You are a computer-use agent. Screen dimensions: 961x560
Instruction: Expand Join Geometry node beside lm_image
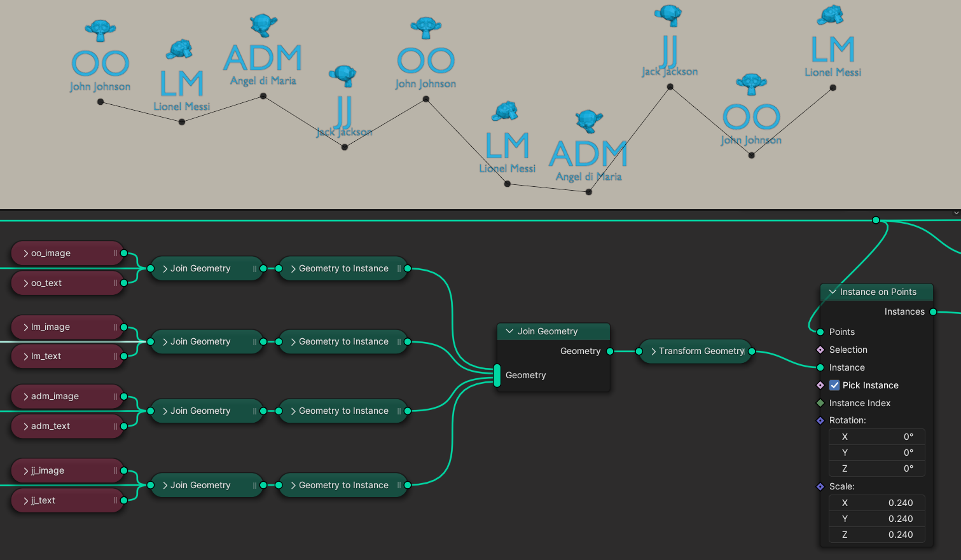coord(165,341)
